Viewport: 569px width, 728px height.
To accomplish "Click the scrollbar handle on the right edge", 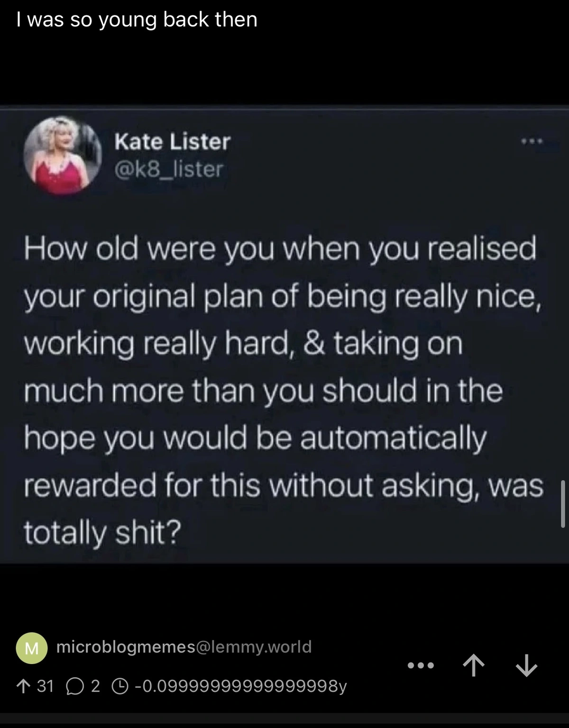I will pos(562,503).
